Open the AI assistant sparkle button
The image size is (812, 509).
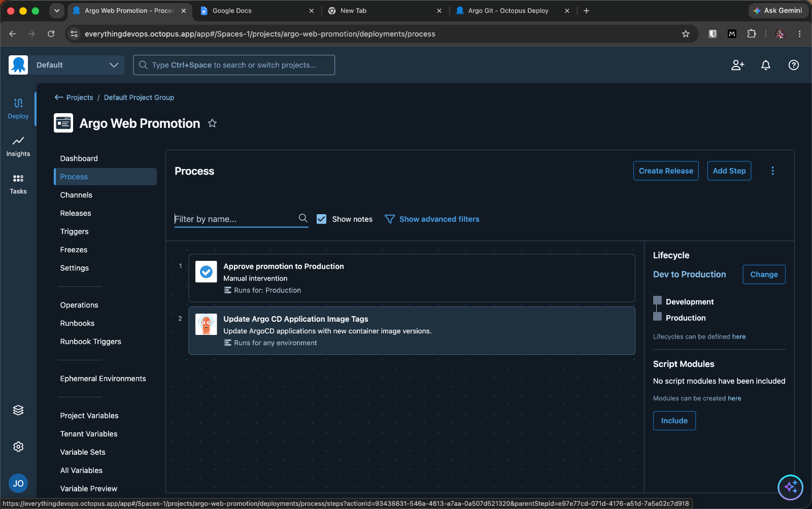pos(791,487)
